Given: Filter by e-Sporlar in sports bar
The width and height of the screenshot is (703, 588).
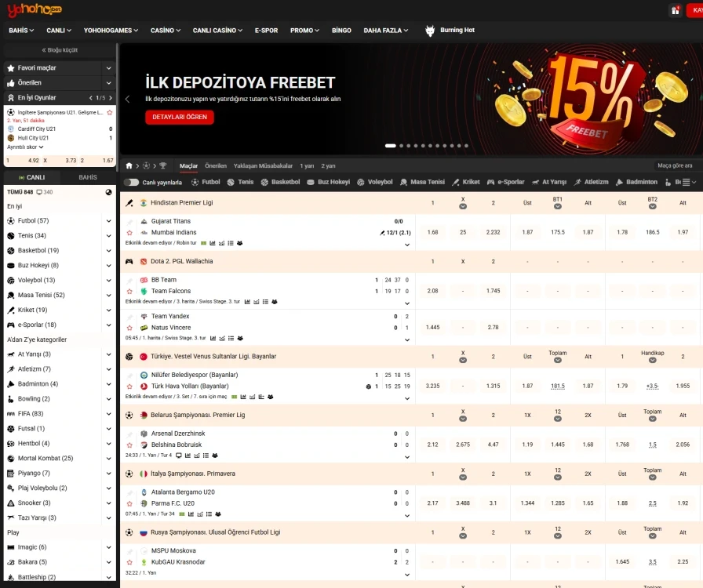Looking at the screenshot, I should click(506, 182).
